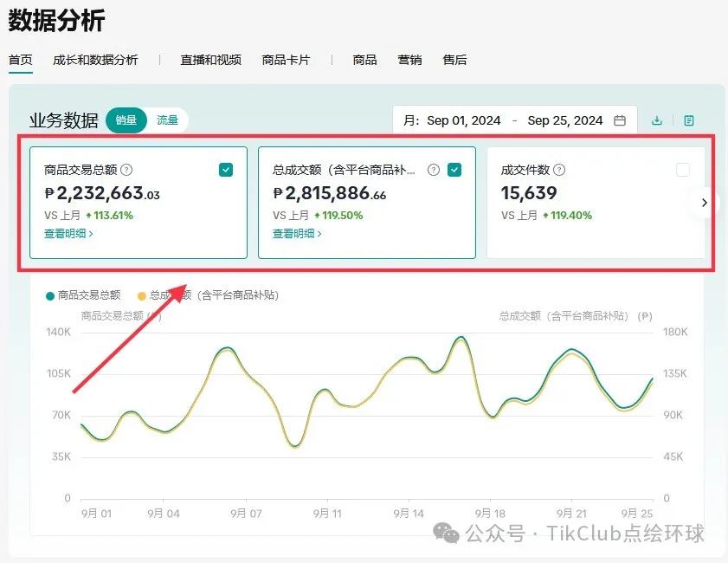This screenshot has height=563, width=728.
Task: Check the 成交件数 card checkbox
Action: point(683,170)
